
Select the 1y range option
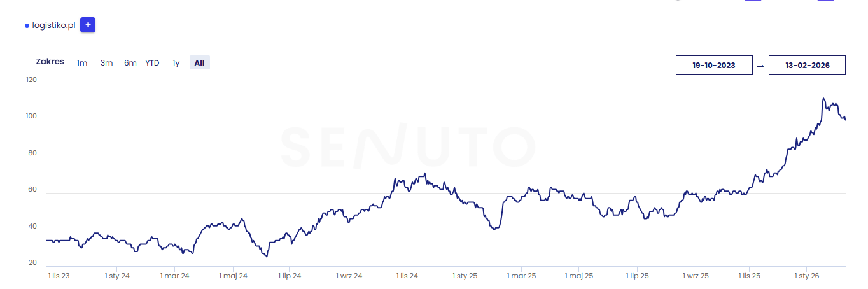pos(176,62)
